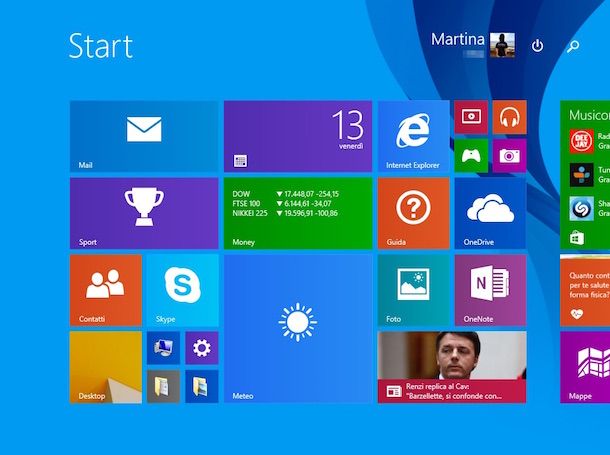Click the Store bag icon in green tile
The width and height of the screenshot is (610, 455).
(577, 238)
